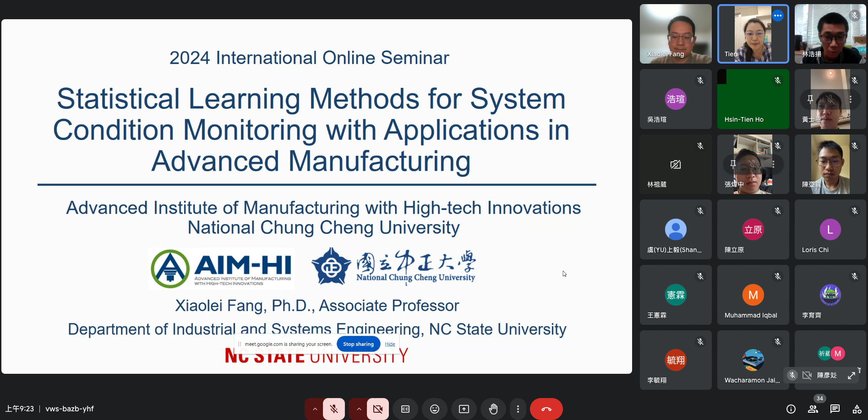The image size is (868, 420).
Task: Expand the 陳彥彣 self-view tile
Action: (852, 375)
